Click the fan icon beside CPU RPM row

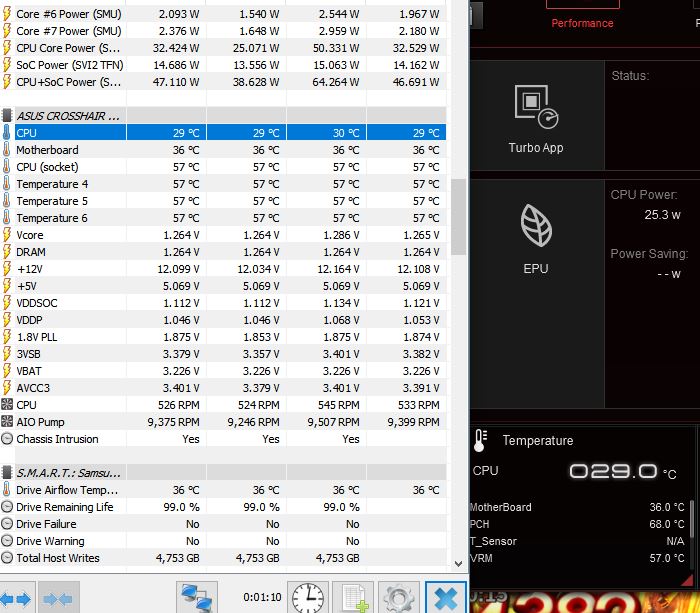(7, 404)
